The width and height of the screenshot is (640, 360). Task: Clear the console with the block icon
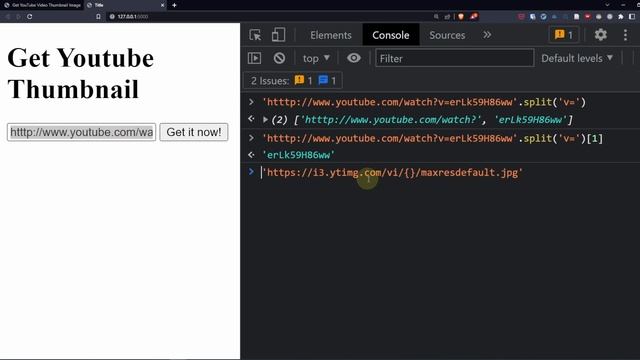(279, 58)
